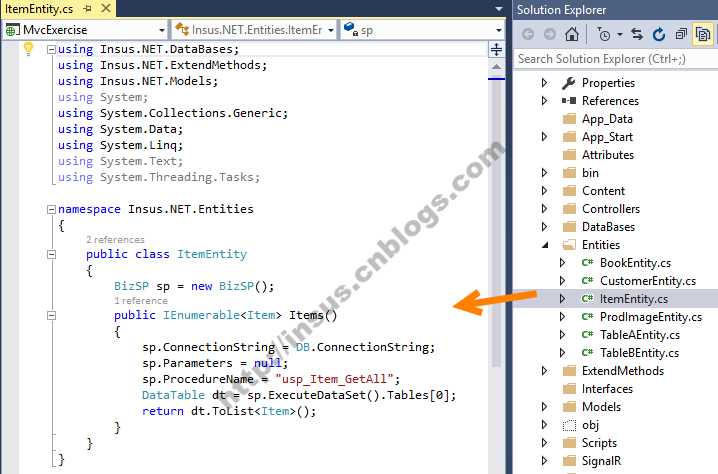Select the Attributes folder
This screenshot has width=718, height=474.
coord(608,155)
